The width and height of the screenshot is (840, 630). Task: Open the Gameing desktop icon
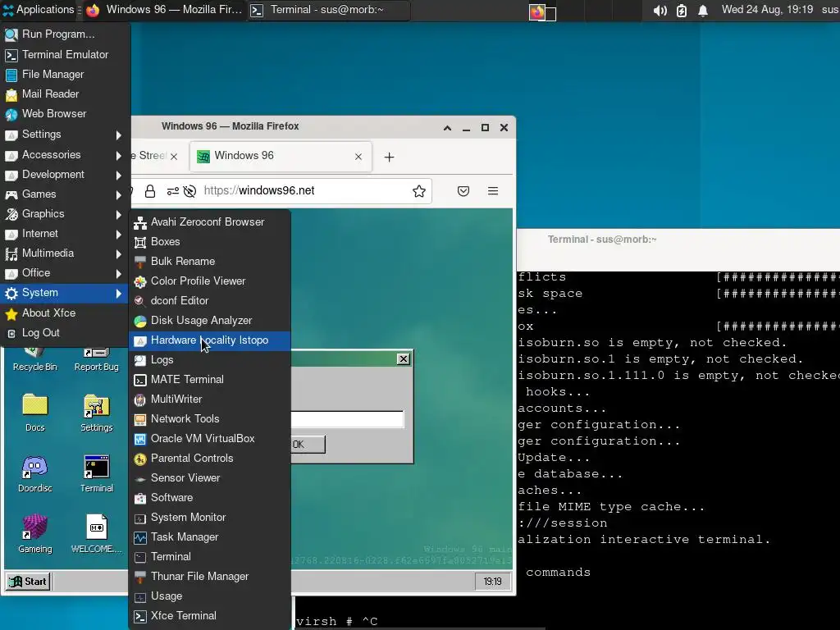point(34,534)
